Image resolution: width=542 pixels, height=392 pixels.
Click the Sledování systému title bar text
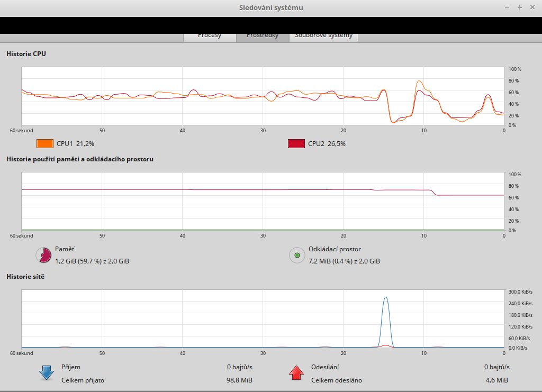(271, 7)
